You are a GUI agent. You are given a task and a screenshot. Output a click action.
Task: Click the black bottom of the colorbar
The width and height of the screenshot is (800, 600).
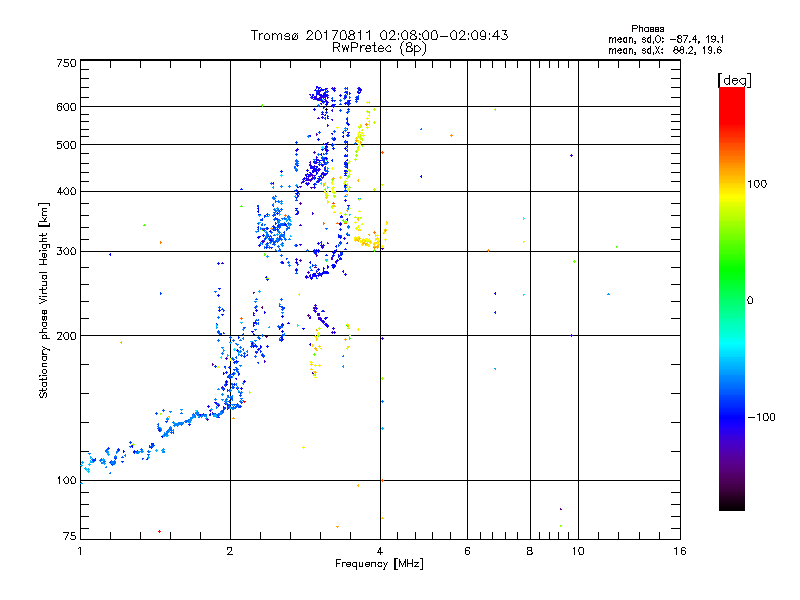tap(732, 503)
